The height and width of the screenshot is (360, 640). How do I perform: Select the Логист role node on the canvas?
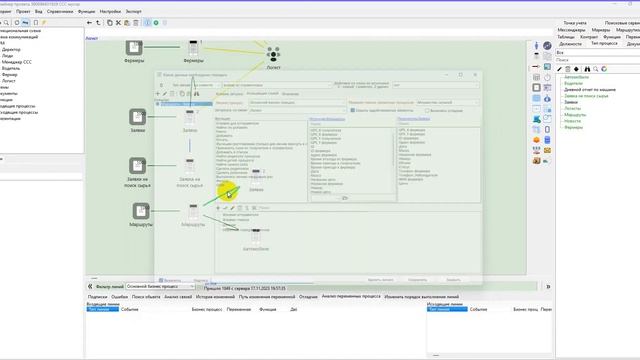(273, 55)
